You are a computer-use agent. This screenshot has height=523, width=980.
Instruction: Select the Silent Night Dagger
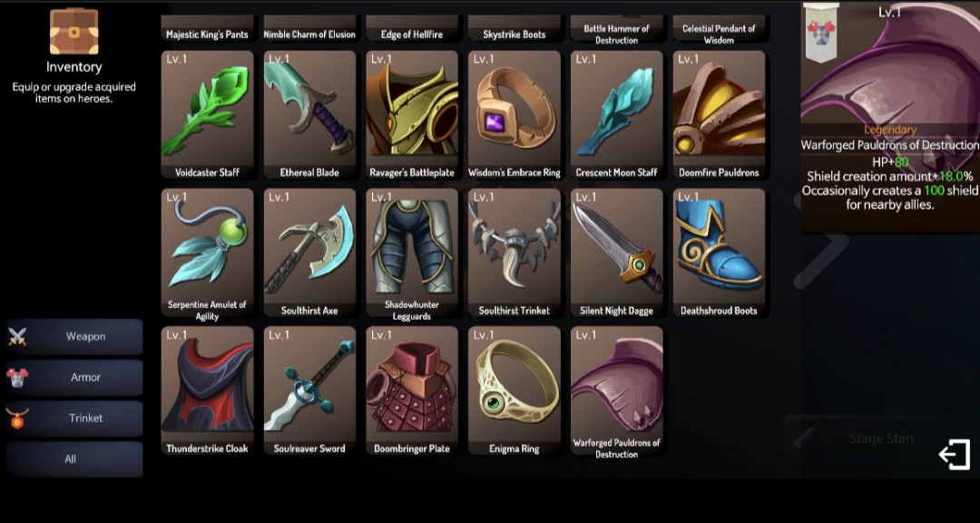[x=617, y=252]
